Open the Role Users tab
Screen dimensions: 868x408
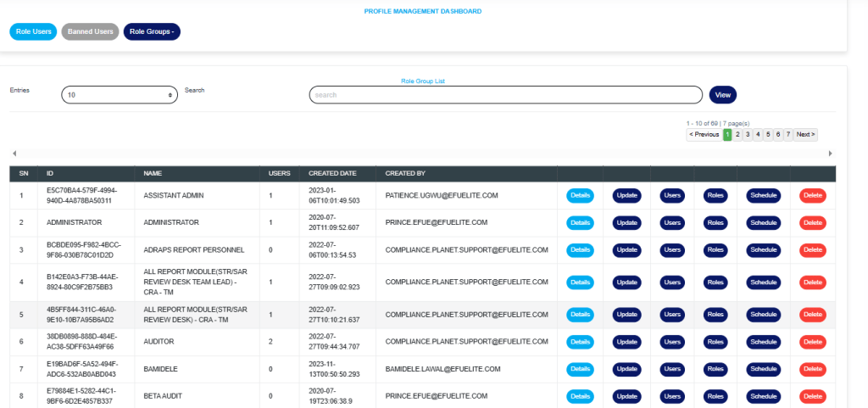pyautogui.click(x=33, y=31)
